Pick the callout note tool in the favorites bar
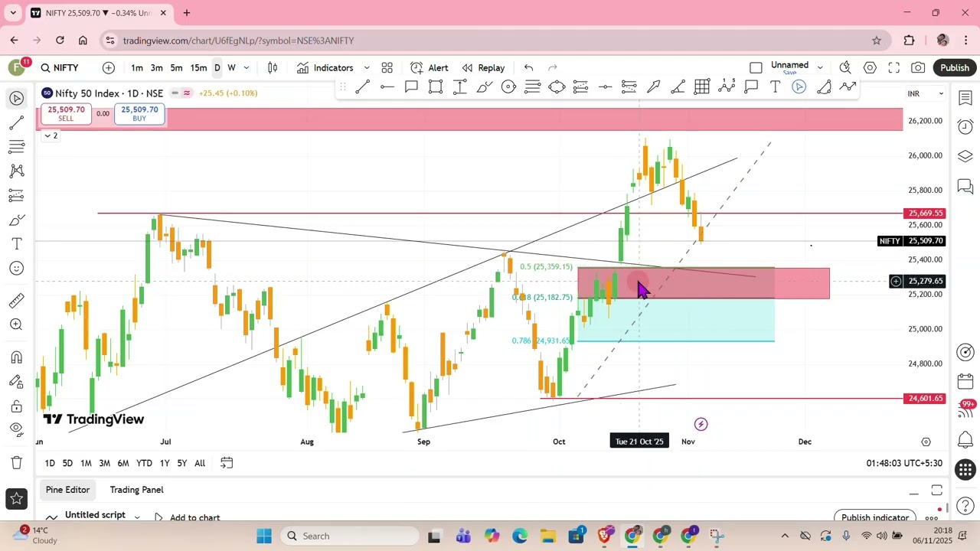This screenshot has height=551, width=980. click(x=411, y=87)
